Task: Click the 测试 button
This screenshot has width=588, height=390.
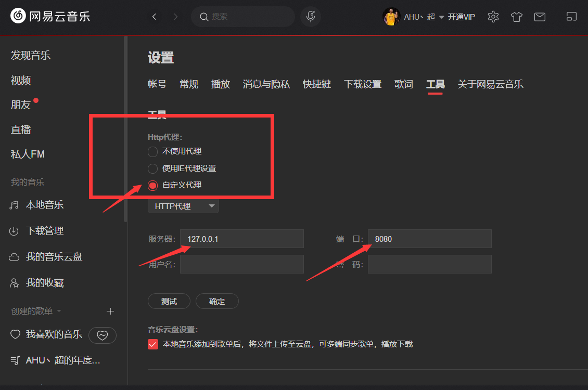Action: 169,301
